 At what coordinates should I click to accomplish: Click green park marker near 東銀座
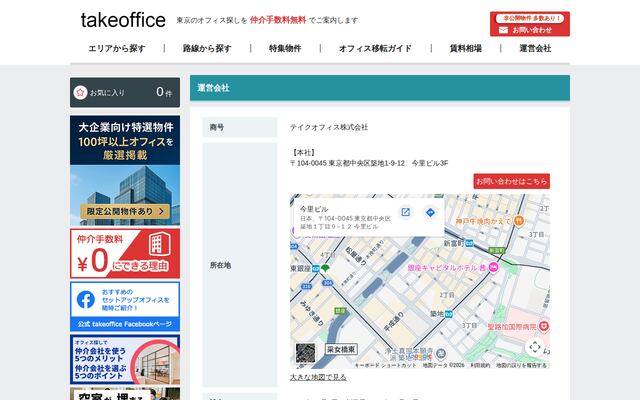coord(325,268)
